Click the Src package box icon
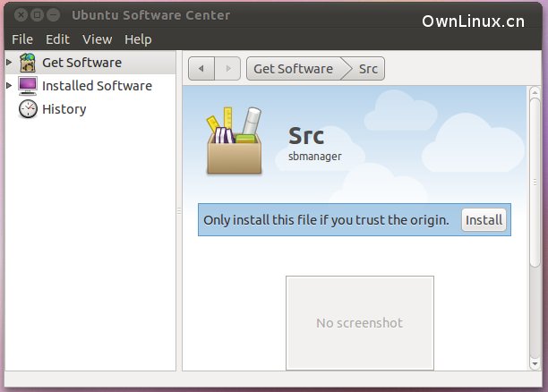 (234, 141)
